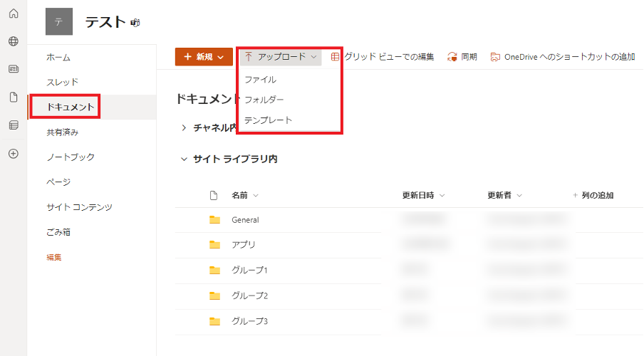Viewport: 644px width, 356px height.
Task: Click the 同期 button label
Action: 469,57
